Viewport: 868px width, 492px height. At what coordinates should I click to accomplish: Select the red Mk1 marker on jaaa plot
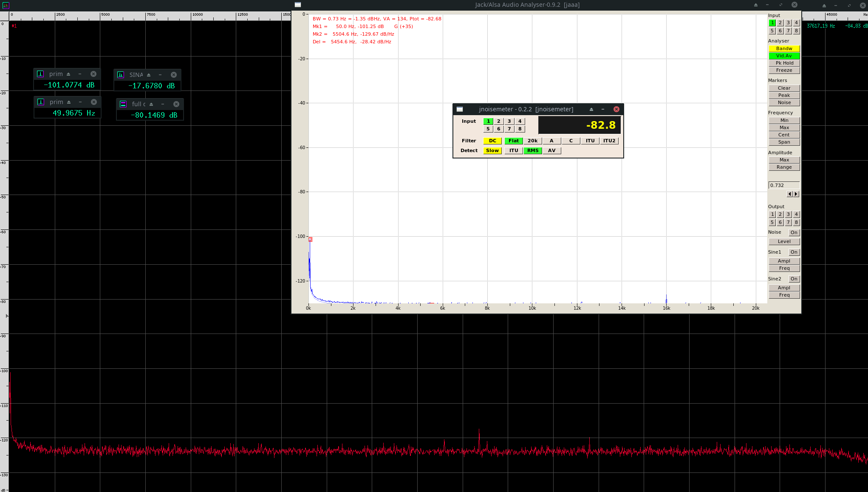click(x=310, y=240)
